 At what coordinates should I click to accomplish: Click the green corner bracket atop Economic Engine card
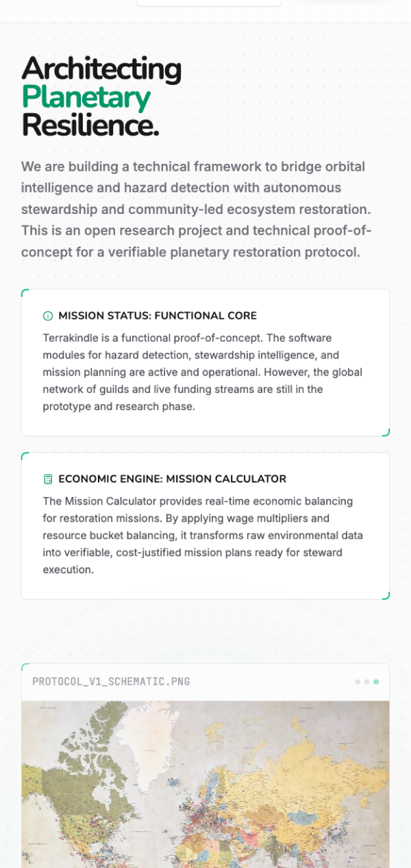25,455
